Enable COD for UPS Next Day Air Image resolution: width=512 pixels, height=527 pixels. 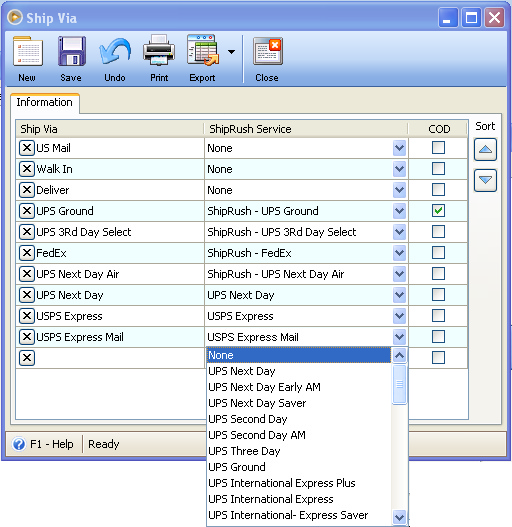[438, 274]
